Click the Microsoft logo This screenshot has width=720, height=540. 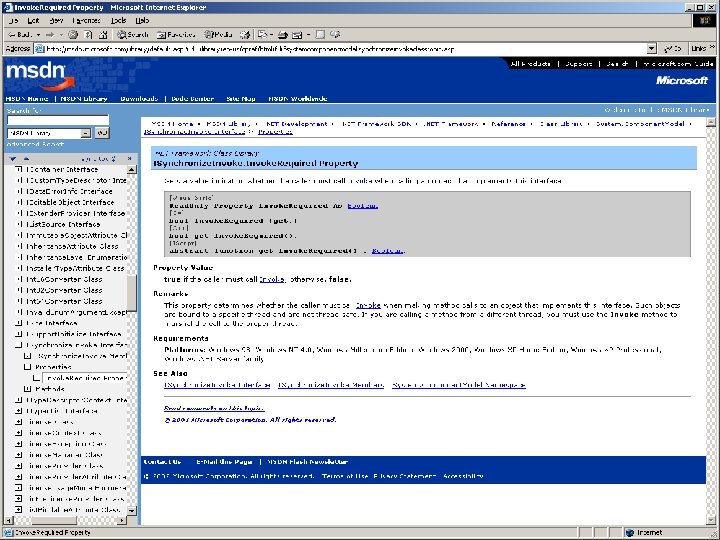coord(681,80)
